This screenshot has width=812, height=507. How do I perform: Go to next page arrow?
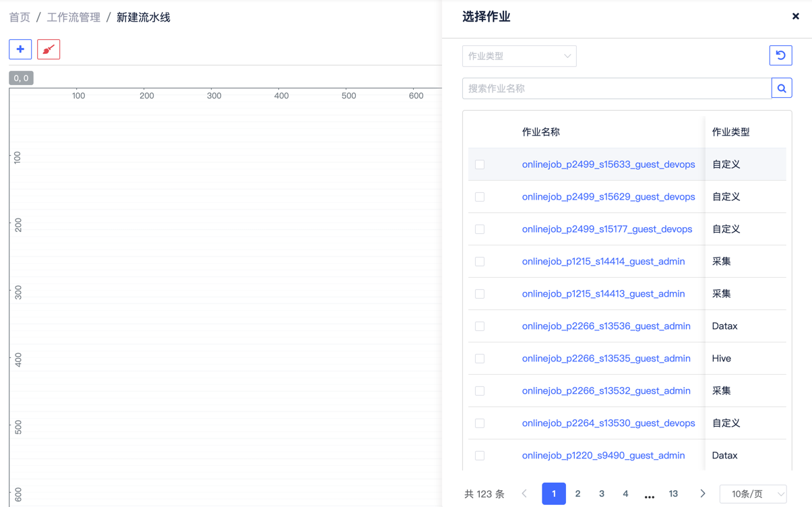coord(702,494)
